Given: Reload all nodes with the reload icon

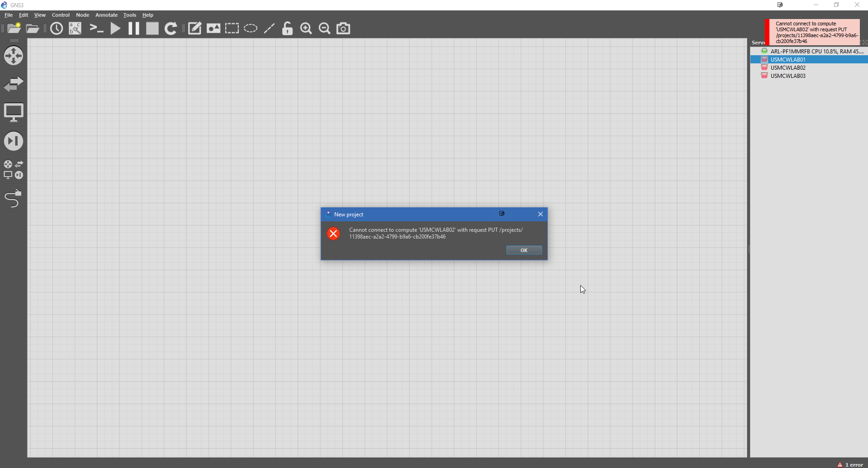Looking at the screenshot, I should [x=171, y=28].
